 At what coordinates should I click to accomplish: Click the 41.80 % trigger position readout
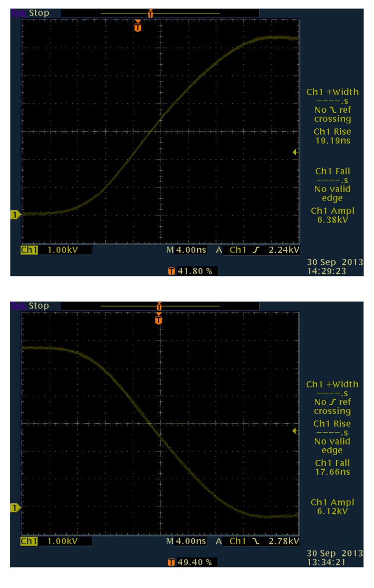192,271
